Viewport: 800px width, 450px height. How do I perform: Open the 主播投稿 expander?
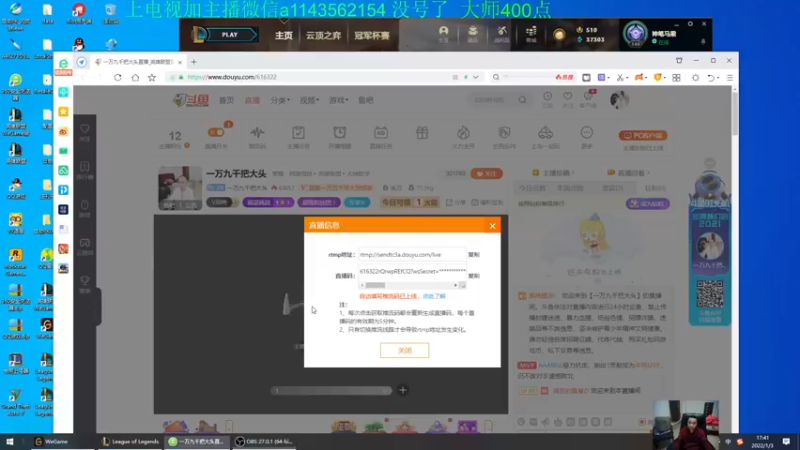point(554,173)
